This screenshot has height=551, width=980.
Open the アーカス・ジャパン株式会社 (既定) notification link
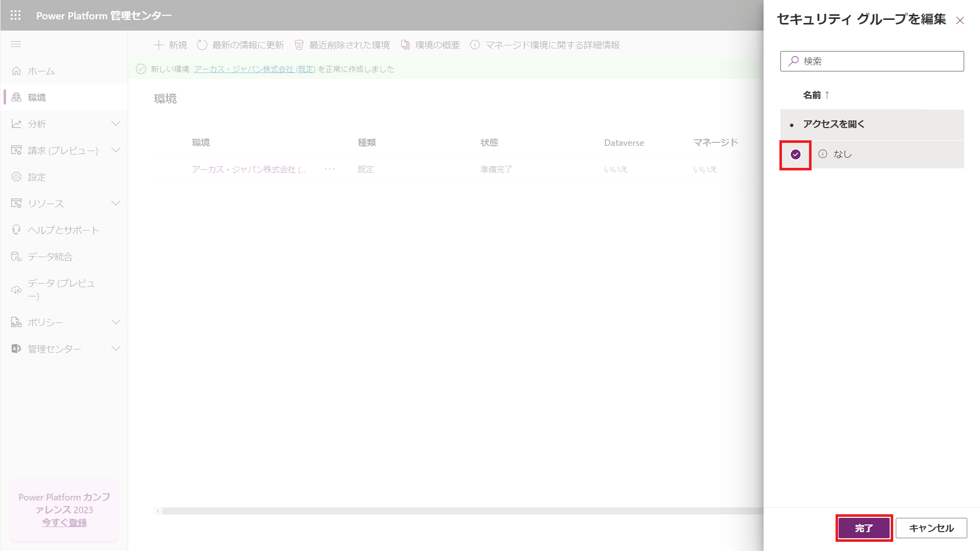click(255, 69)
